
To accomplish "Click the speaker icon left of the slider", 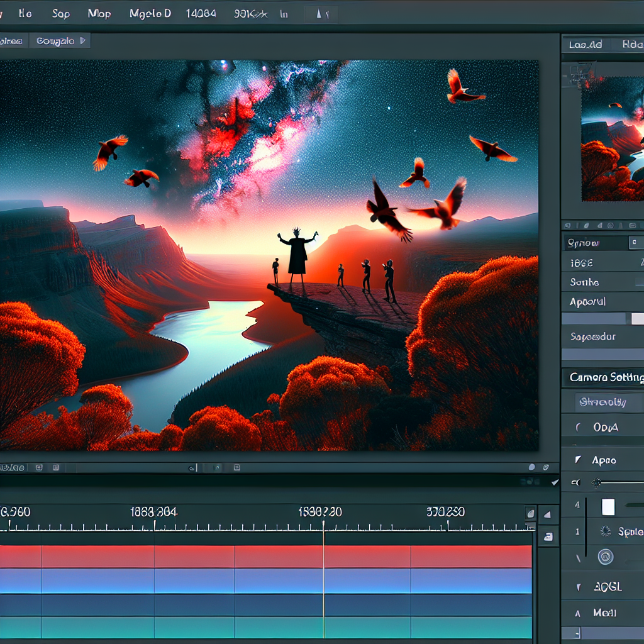I will click(x=575, y=483).
